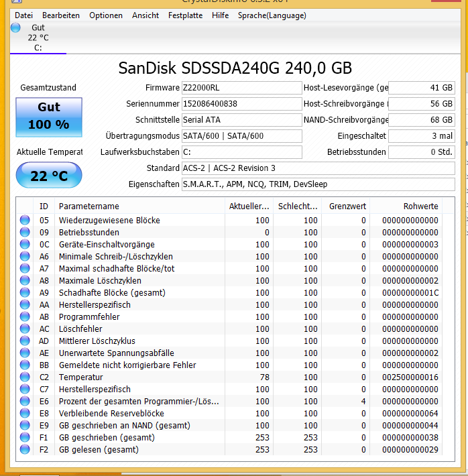The width and height of the screenshot is (468, 476).
Task: Click the Eigenschaften field with S.M.A.R.T., APM
Action: click(318, 184)
